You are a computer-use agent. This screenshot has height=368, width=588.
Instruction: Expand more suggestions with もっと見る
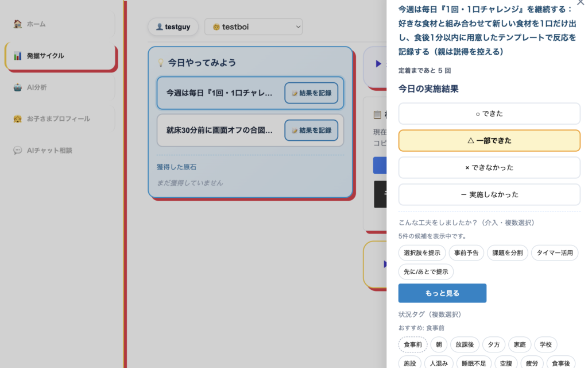click(442, 293)
